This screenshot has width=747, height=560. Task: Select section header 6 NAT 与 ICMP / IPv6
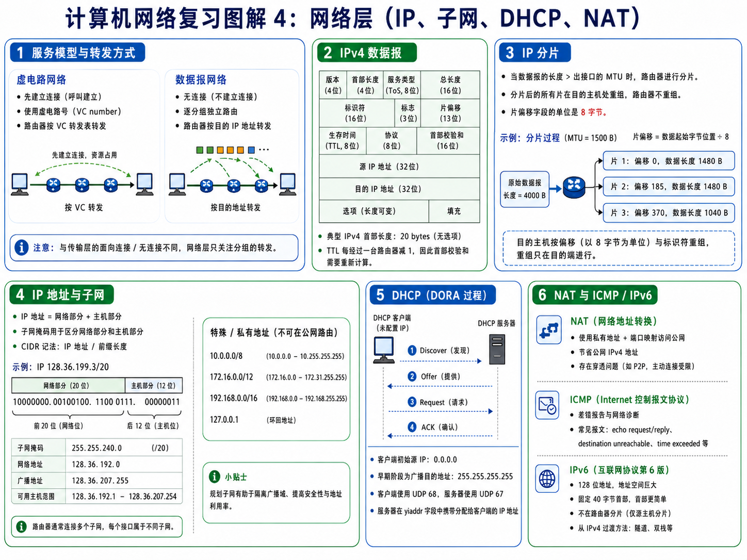tap(595, 295)
